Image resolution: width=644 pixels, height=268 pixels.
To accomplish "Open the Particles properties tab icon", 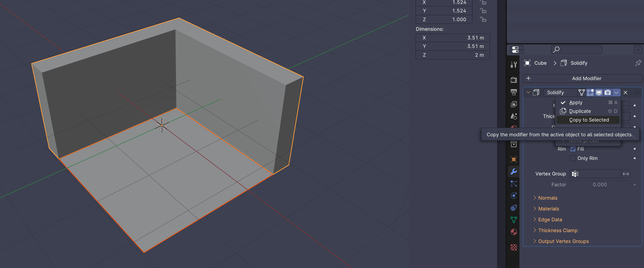I will [513, 184].
